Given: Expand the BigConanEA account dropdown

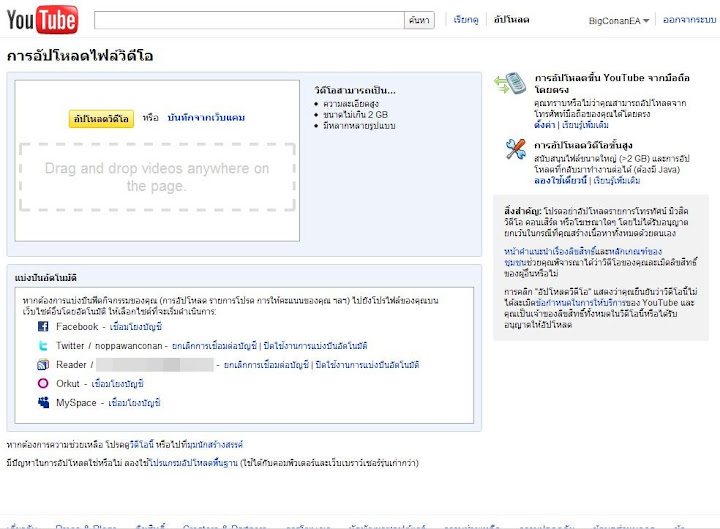Looking at the screenshot, I should pos(619,21).
